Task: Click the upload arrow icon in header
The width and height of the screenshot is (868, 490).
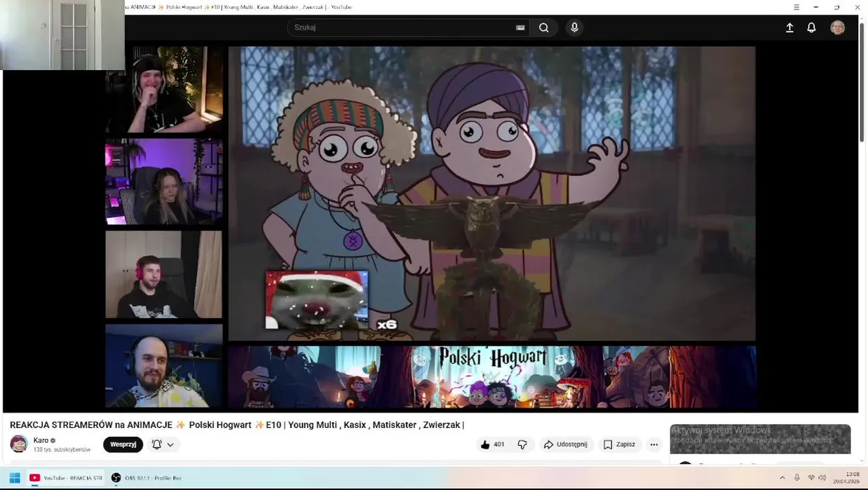Action: point(790,28)
